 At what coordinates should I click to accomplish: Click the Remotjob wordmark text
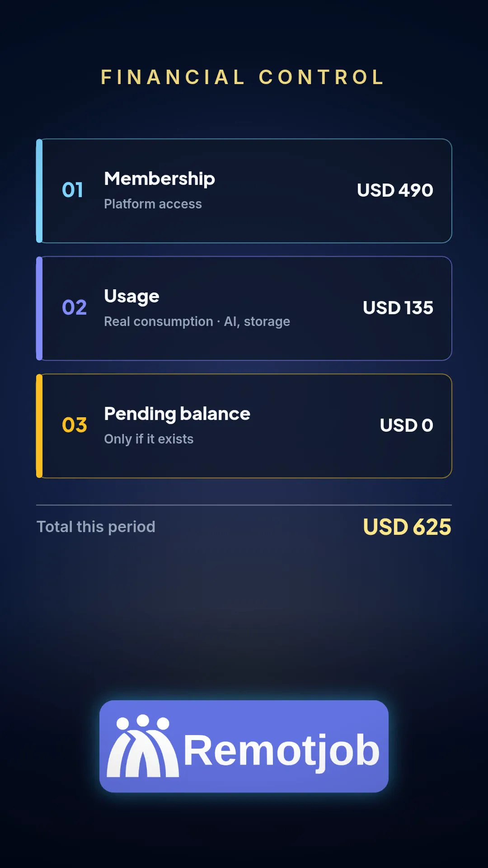282,751
